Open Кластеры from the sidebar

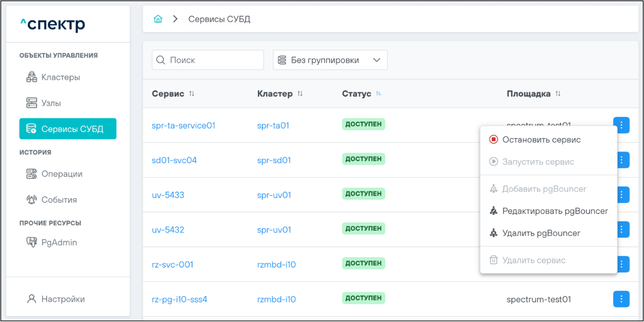click(60, 77)
